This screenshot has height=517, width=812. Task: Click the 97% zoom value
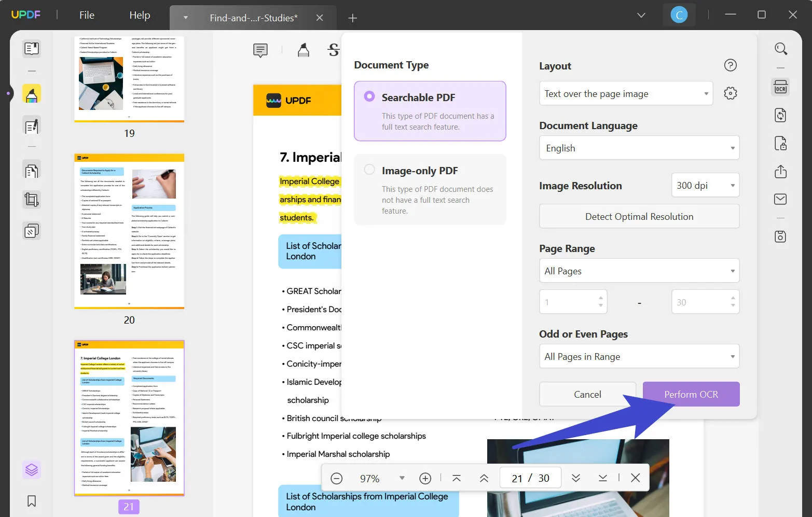pos(370,479)
